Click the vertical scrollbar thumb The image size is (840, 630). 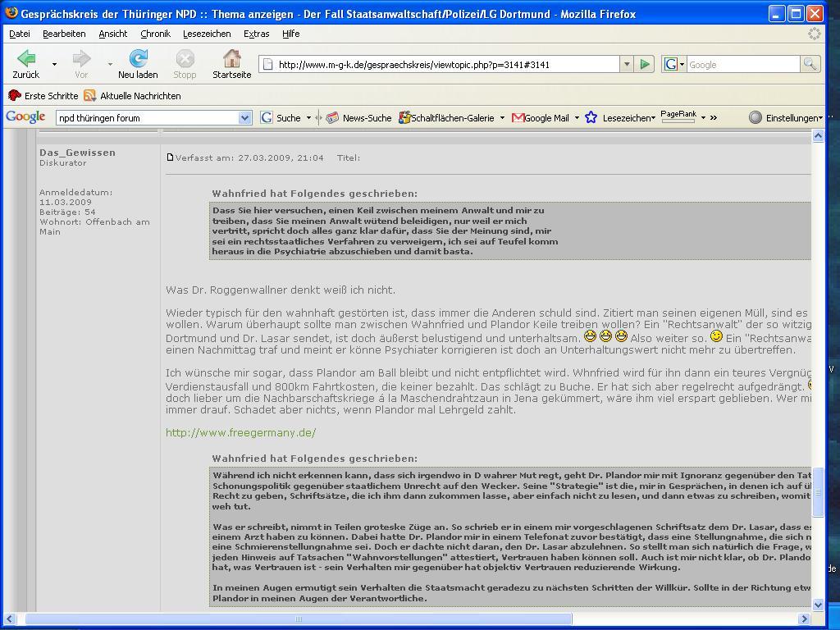pyautogui.click(x=817, y=492)
